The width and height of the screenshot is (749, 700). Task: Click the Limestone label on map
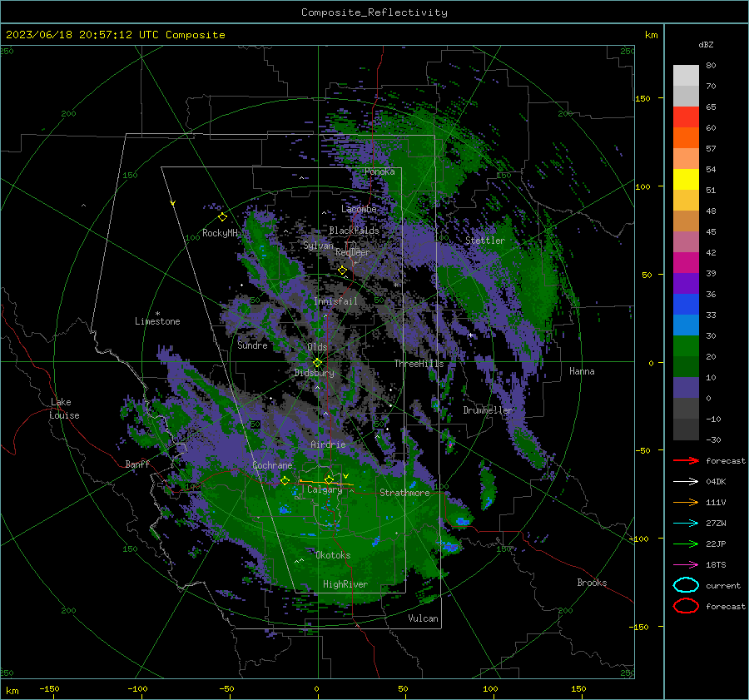(157, 321)
